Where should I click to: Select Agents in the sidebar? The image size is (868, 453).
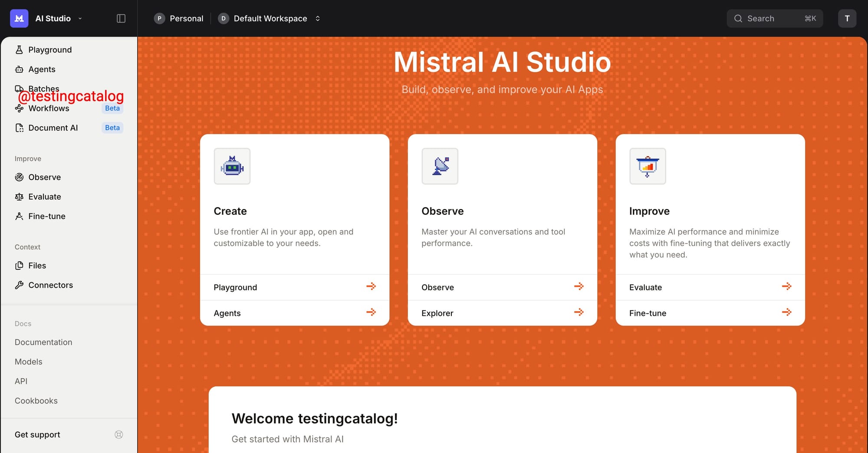[x=41, y=69]
